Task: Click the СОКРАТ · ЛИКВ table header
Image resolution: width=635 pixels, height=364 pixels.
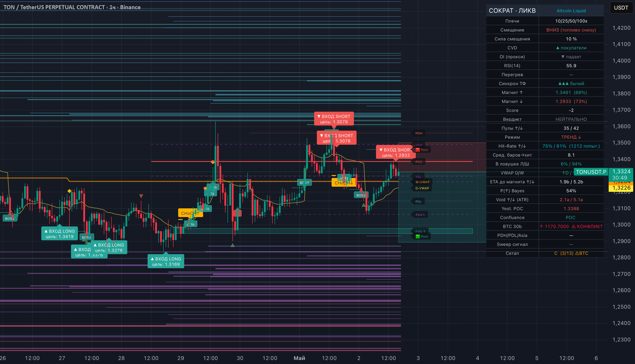Action: click(512, 11)
